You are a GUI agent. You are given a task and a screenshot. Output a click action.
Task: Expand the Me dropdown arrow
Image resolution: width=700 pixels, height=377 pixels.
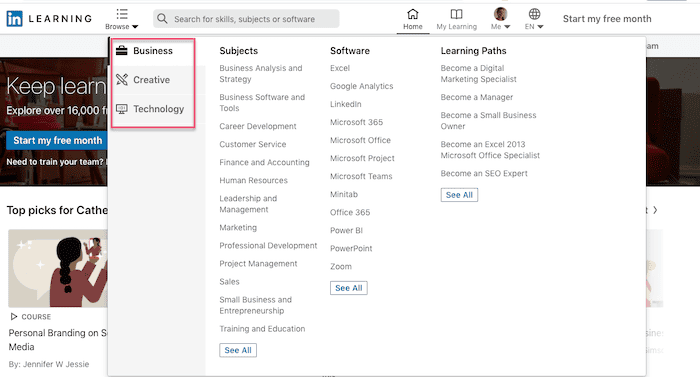click(507, 27)
